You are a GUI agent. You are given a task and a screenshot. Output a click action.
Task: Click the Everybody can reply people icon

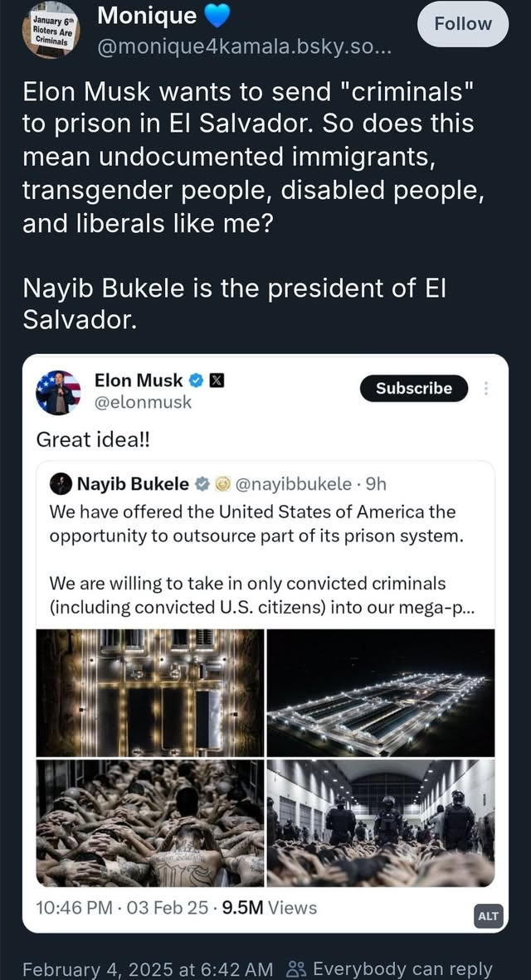click(296, 968)
